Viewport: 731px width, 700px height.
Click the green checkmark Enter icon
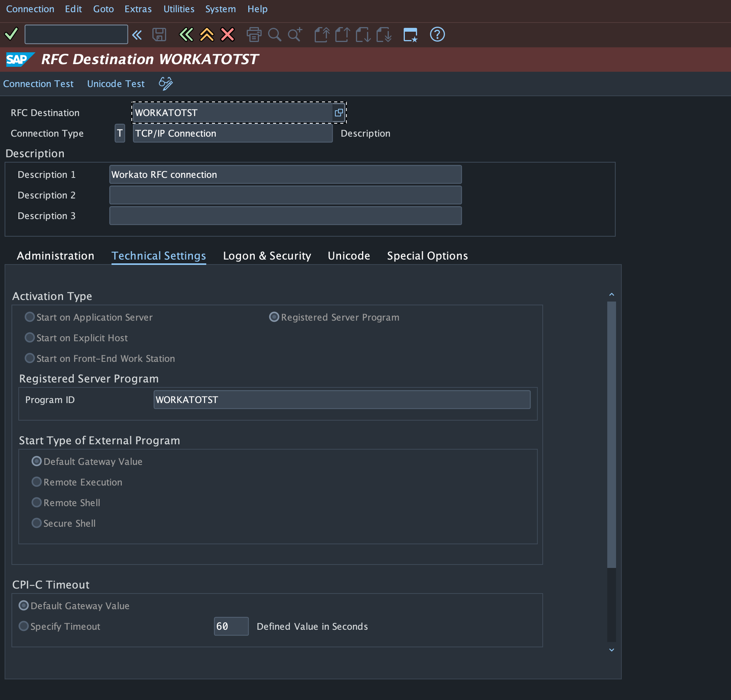11,34
